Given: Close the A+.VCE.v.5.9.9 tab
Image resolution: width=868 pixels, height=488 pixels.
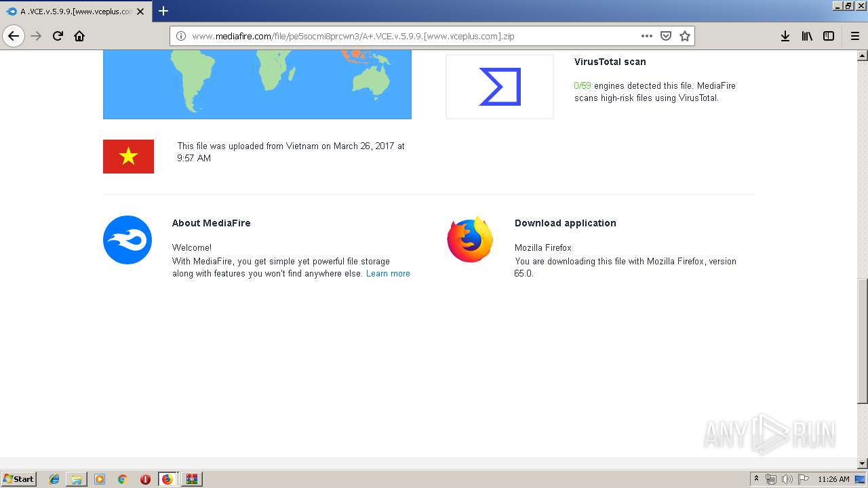Looking at the screenshot, I should point(142,11).
